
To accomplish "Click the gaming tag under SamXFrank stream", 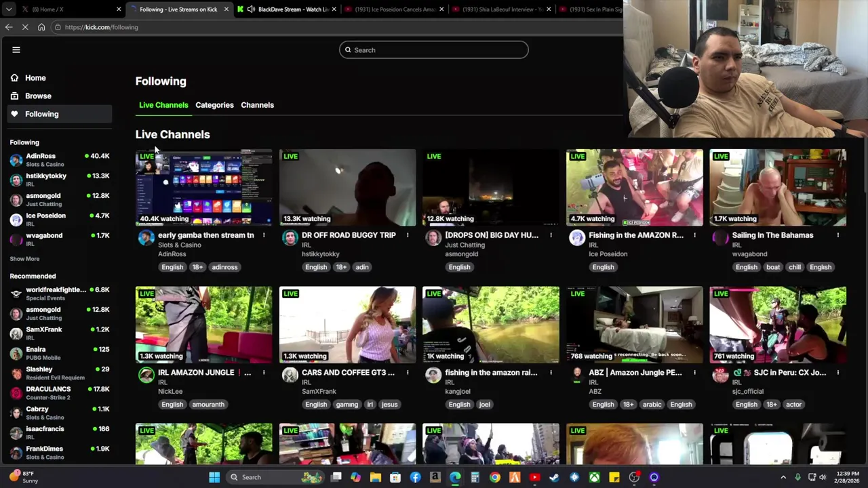I will pos(347,405).
